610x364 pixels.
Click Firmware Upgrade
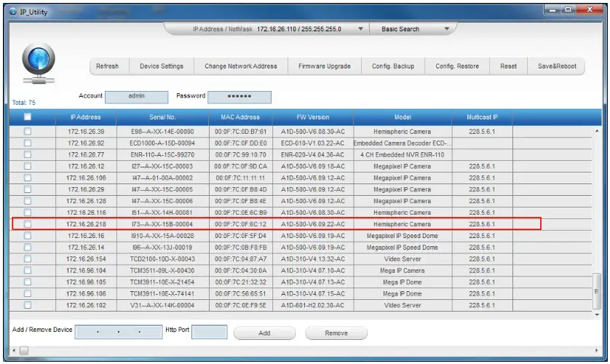pyautogui.click(x=325, y=66)
